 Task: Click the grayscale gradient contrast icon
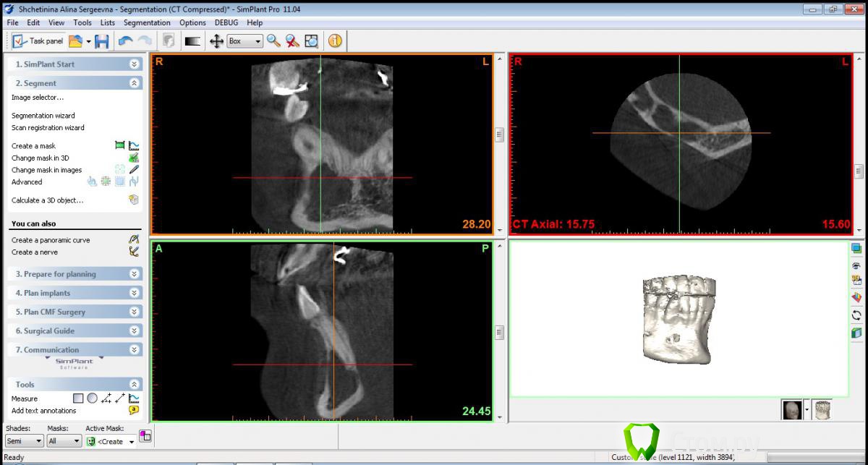(x=192, y=41)
